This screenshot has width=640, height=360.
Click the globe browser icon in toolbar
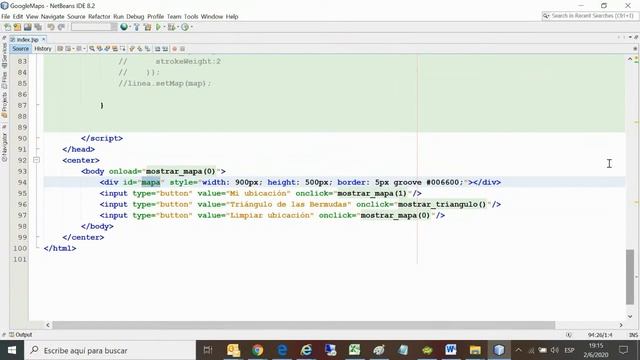click(x=124, y=27)
